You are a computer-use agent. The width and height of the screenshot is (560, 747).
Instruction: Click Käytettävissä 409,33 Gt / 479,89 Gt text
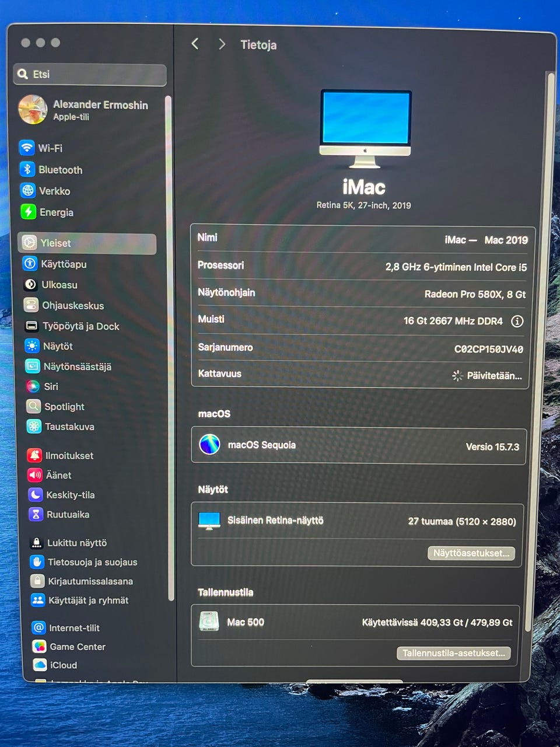coord(437,623)
